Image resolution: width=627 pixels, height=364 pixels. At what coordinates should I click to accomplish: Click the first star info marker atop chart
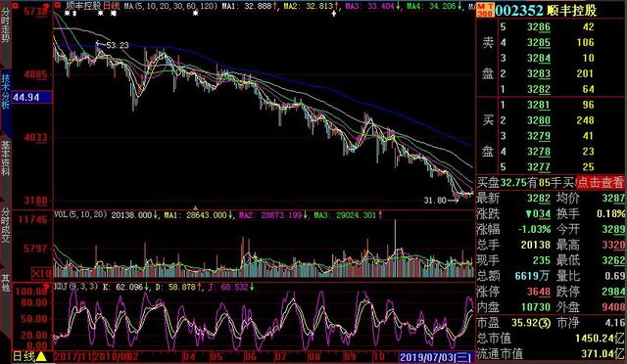(67, 14)
